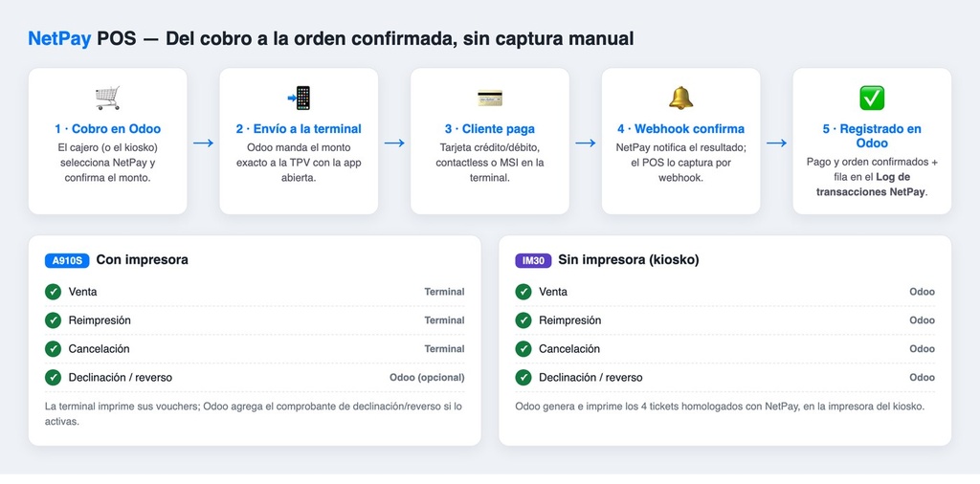The image size is (980, 484).
Task: Click the green check beside Cancelación in A910S card
Action: (x=54, y=348)
